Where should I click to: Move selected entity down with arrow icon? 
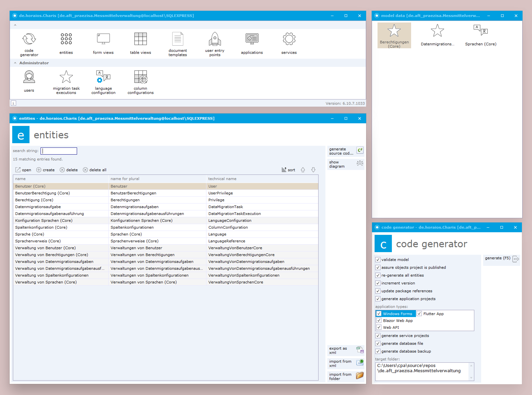tap(313, 170)
